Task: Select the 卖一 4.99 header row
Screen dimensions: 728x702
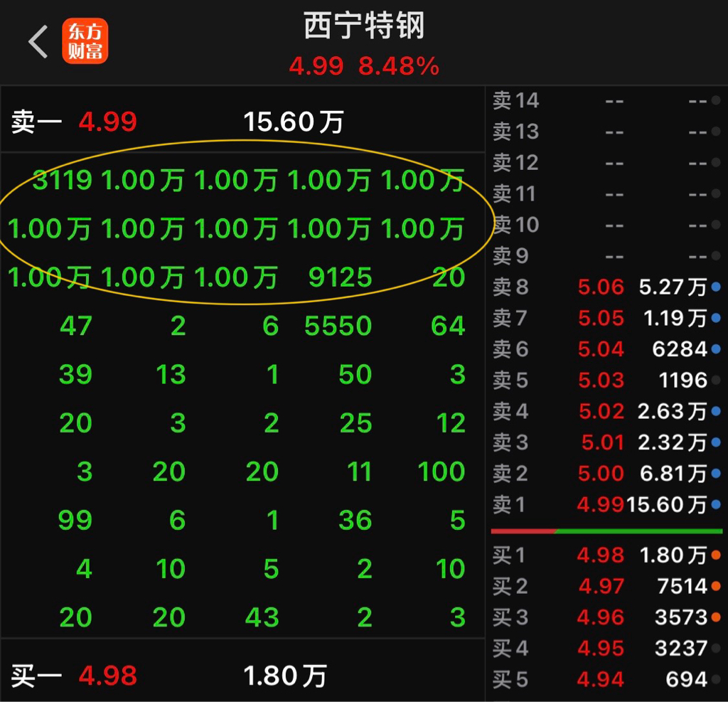Action: click(x=242, y=119)
